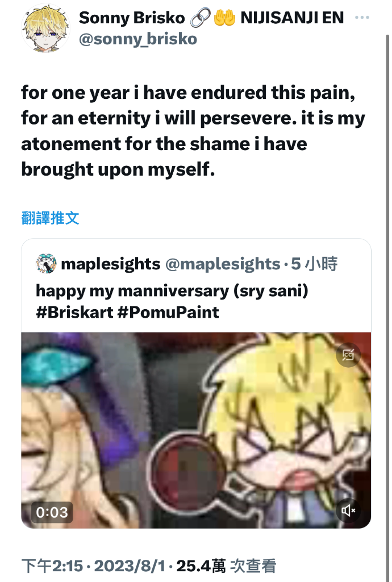The height and width of the screenshot is (582, 392).
Task: Click the 翻譯推文 translate link
Action: click(51, 218)
